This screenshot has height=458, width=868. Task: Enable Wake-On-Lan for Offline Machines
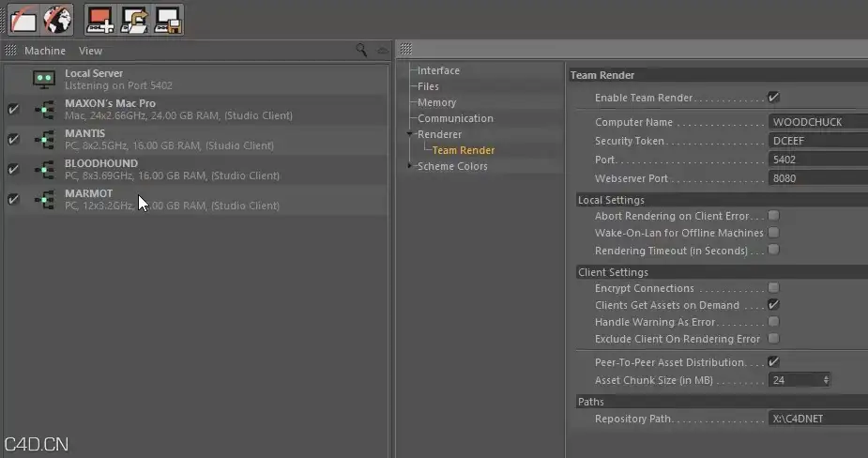click(773, 233)
